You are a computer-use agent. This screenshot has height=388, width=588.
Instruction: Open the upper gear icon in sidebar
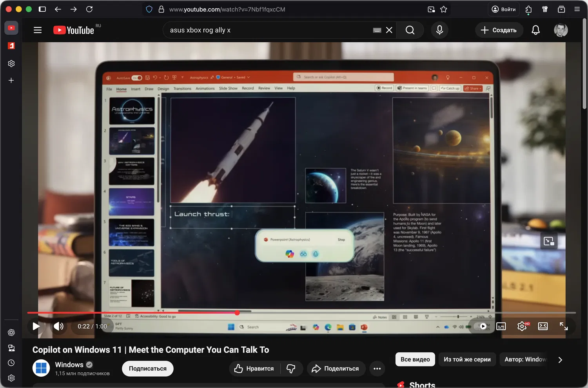(x=11, y=63)
